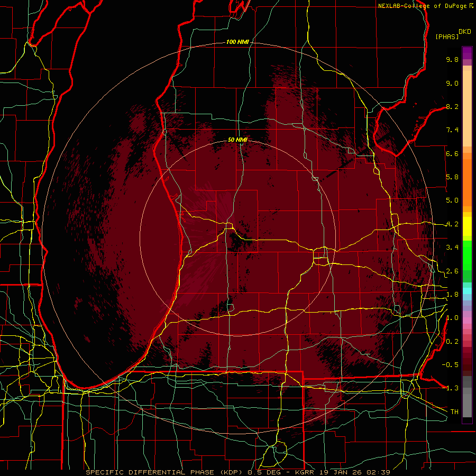476x476 pixels.
Task: Click the -0.5 legend value
Action: [x=450, y=365]
